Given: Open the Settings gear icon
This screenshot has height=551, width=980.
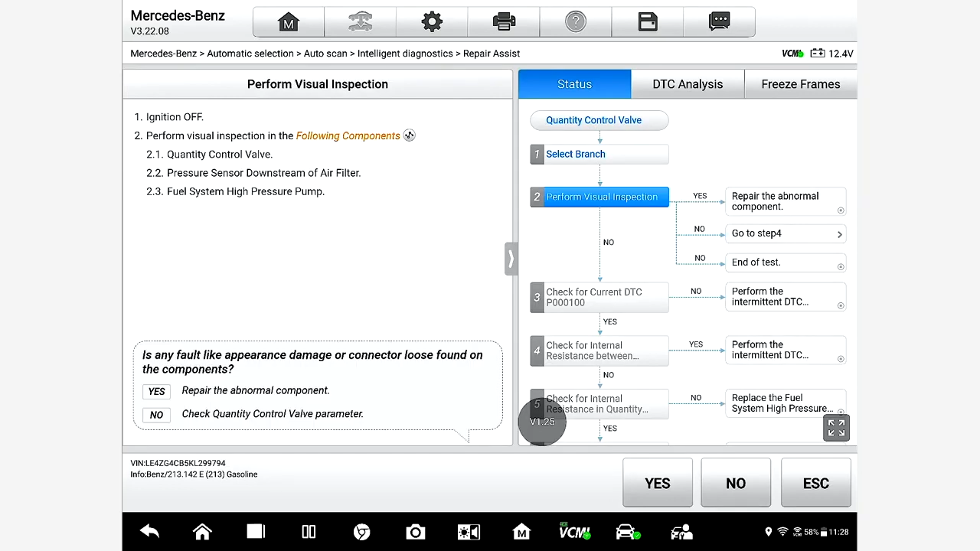Looking at the screenshot, I should (432, 22).
